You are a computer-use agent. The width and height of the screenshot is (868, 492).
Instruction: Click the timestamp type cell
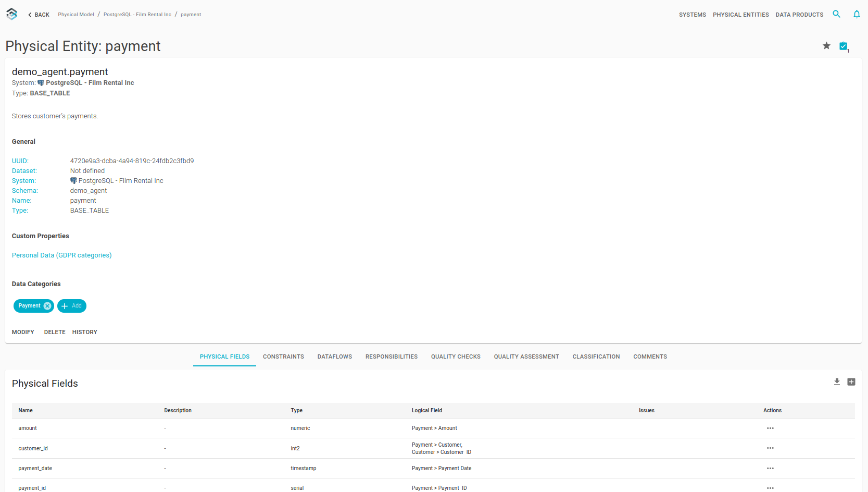304,469
